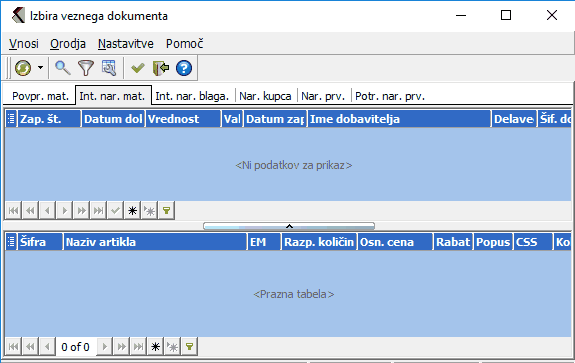Click upper grid column chooser icon
The image size is (575, 363).
[11, 119]
